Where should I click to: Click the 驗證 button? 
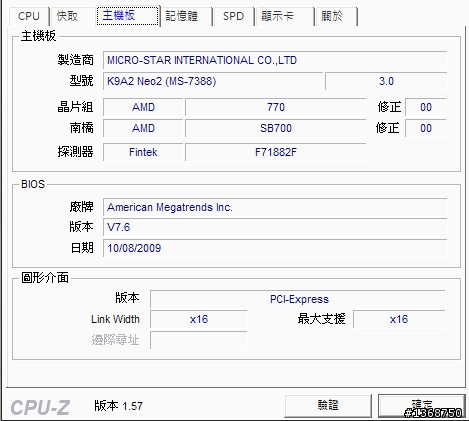click(328, 406)
